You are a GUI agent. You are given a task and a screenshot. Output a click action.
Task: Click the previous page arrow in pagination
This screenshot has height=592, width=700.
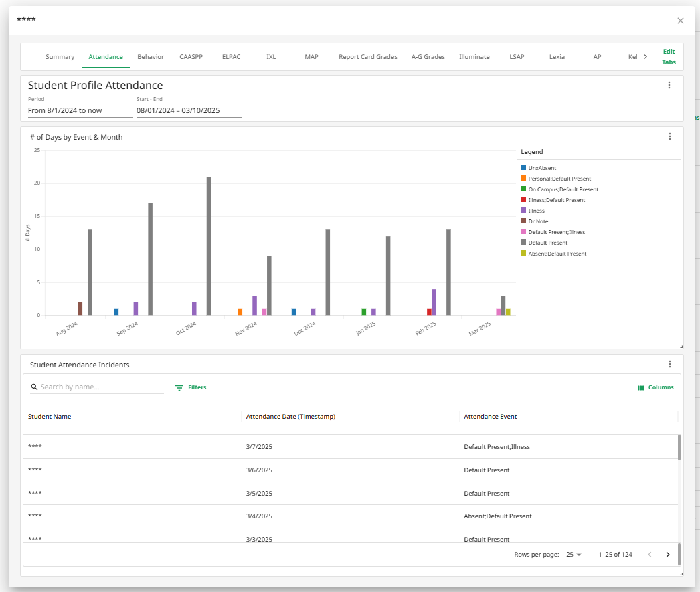[649, 554]
